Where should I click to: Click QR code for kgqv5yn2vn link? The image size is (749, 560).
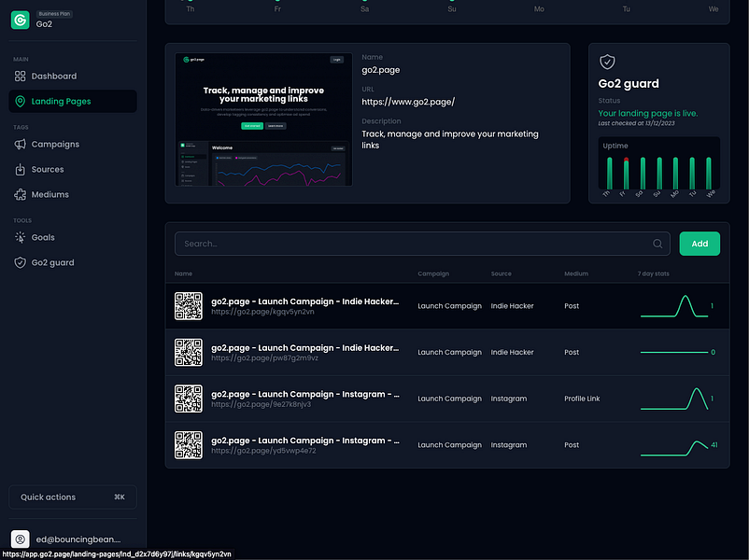coord(189,306)
